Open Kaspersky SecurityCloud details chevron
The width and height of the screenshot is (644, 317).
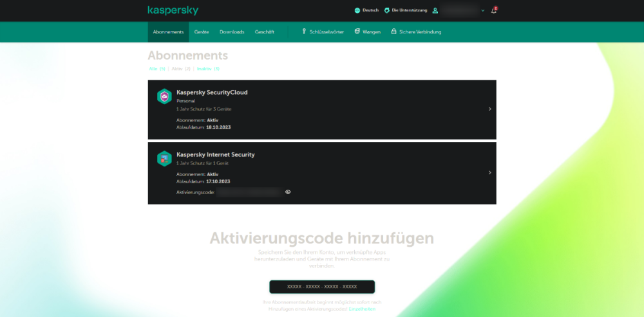tap(489, 109)
